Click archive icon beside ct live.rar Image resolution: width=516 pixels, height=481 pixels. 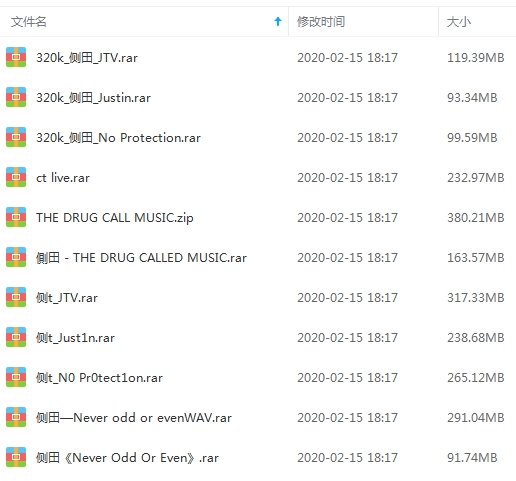16,177
